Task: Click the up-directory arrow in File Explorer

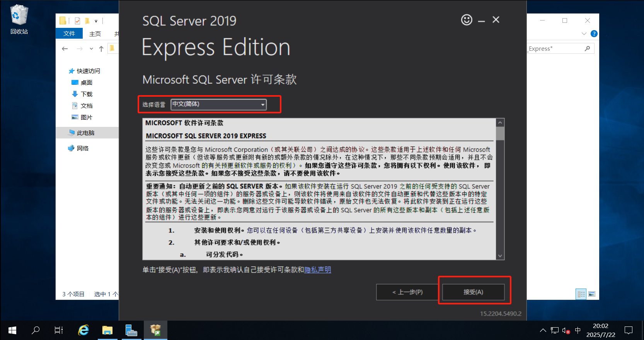Action: (x=101, y=49)
